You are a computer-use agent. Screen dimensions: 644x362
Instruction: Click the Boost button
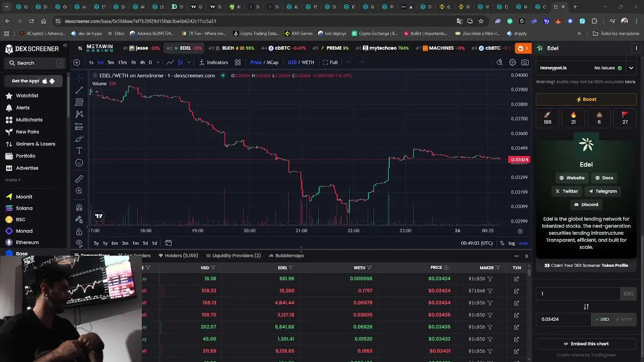coord(586,100)
